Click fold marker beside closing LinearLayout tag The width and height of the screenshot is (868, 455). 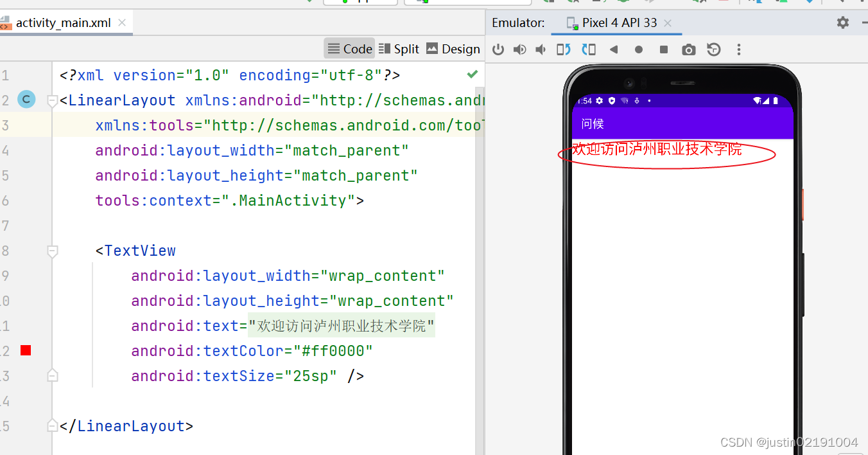point(53,425)
